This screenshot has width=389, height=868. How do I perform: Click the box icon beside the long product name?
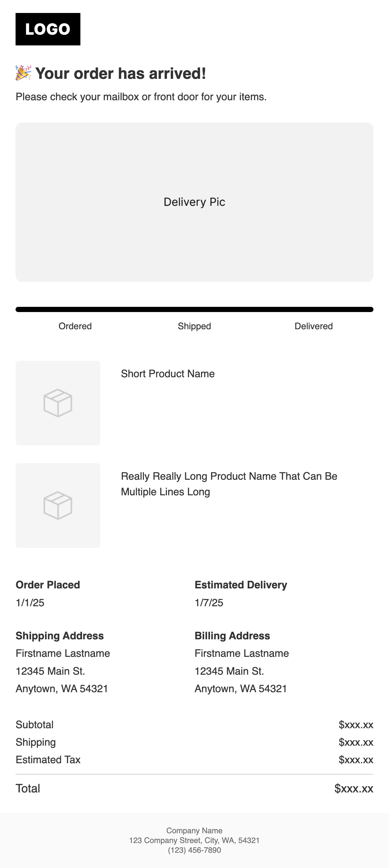pos(58,505)
